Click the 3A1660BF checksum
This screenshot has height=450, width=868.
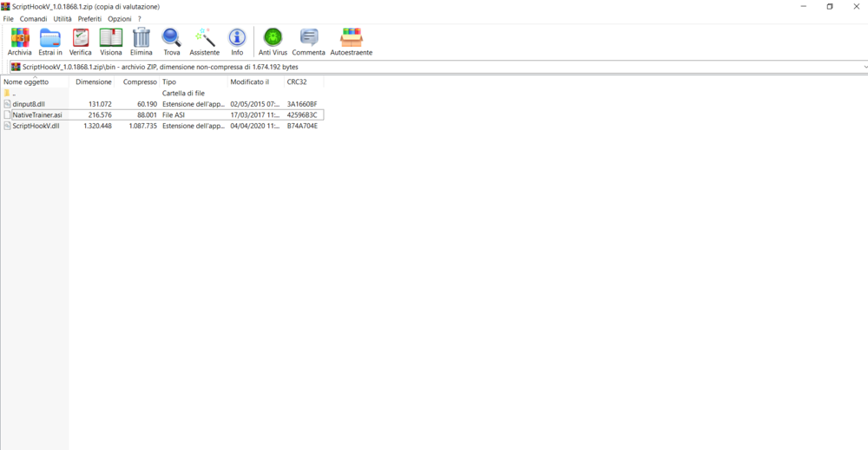click(302, 104)
